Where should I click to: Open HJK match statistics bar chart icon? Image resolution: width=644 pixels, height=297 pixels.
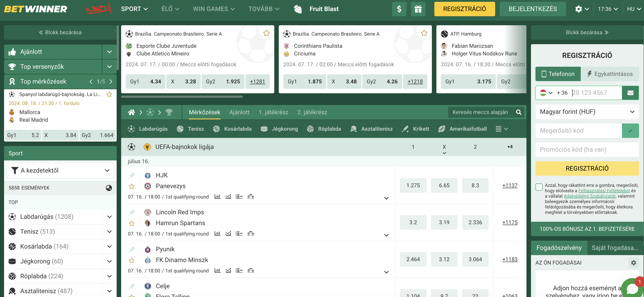pos(217,197)
